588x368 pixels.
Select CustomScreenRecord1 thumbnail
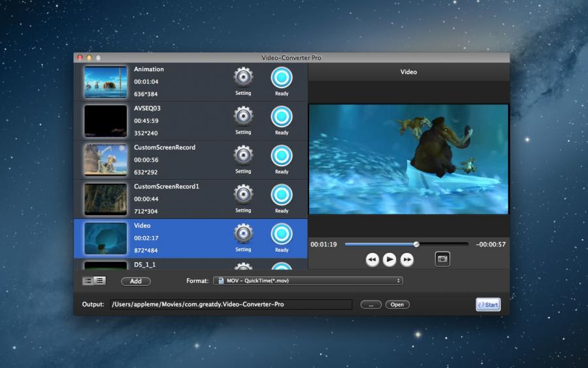105,199
